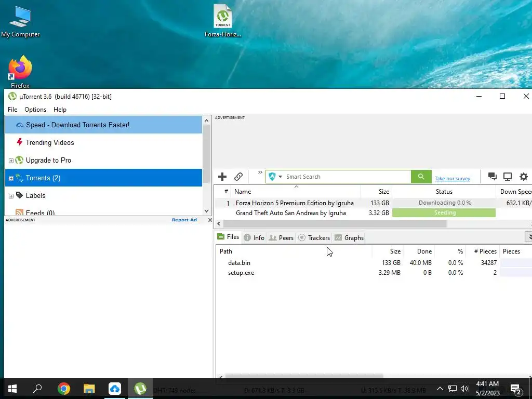This screenshot has height=399, width=532.
Task: Sort torrents by the # column
Action: tap(223, 192)
